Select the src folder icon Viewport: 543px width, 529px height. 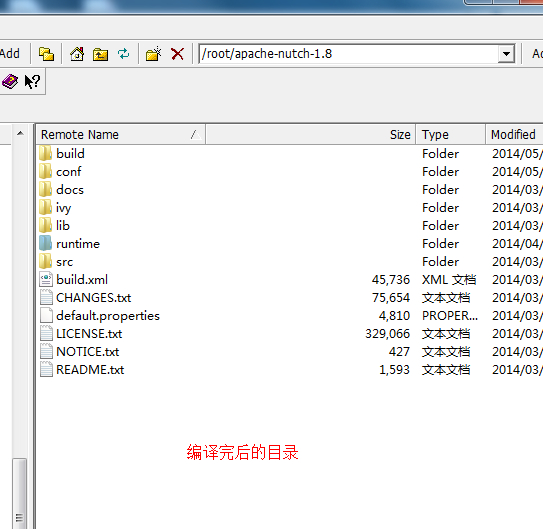coord(45,261)
